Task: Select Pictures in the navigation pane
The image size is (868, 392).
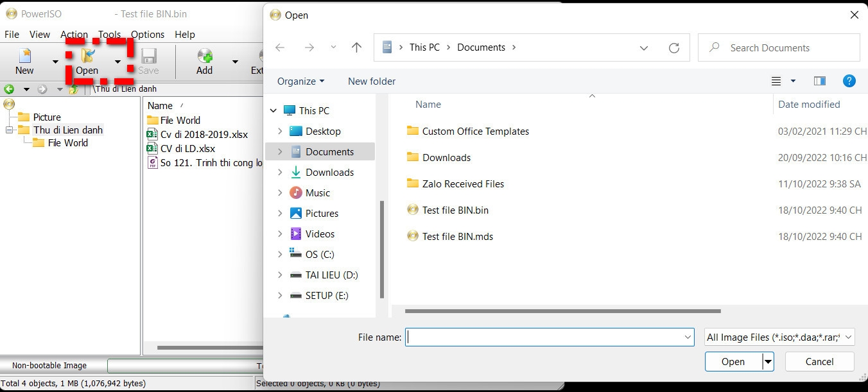Action: coord(322,213)
